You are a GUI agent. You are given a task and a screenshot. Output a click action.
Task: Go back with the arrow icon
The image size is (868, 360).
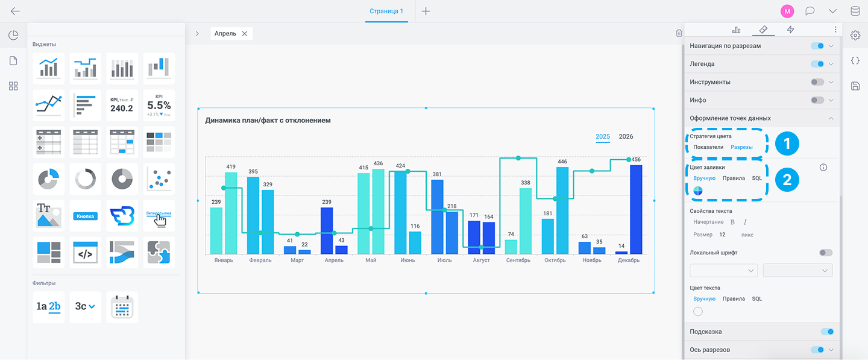pyautogui.click(x=15, y=11)
